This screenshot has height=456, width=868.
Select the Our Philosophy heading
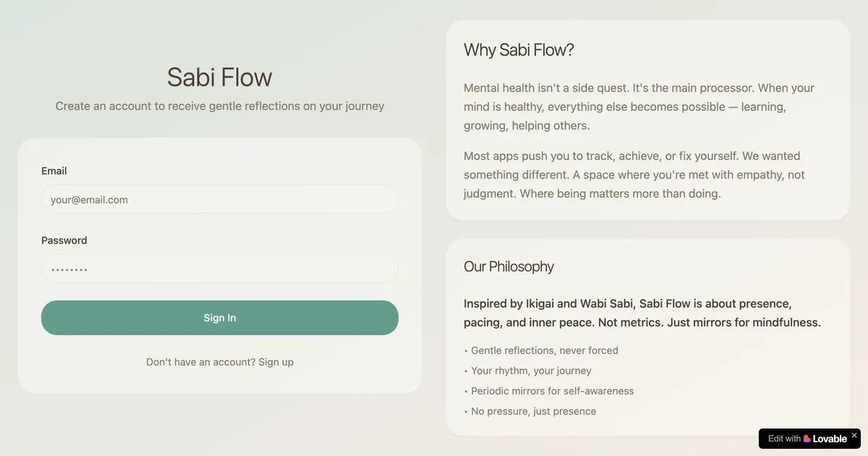(x=509, y=266)
